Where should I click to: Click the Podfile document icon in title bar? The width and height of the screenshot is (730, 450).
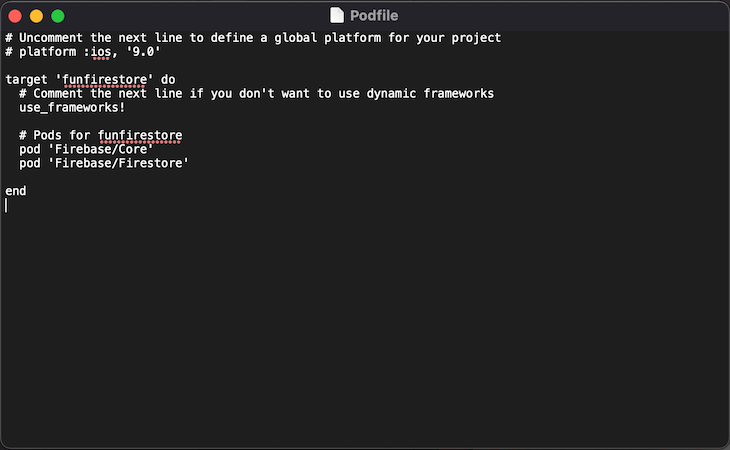(337, 15)
